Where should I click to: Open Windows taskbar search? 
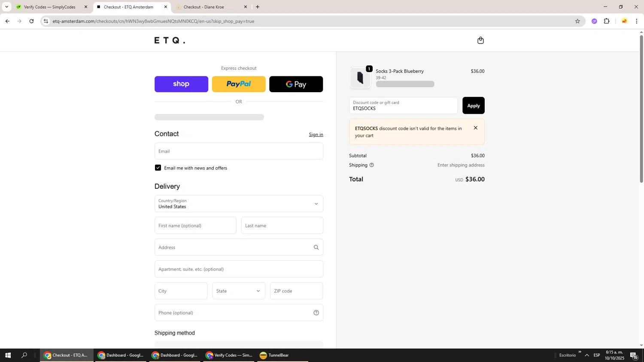pyautogui.click(x=24, y=355)
